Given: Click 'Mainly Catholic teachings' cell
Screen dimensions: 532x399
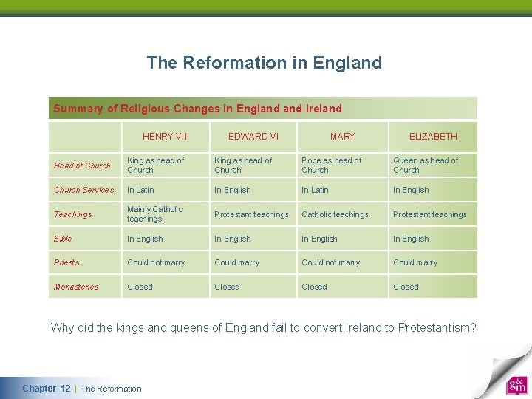Looking at the screenshot, I should click(166, 214).
